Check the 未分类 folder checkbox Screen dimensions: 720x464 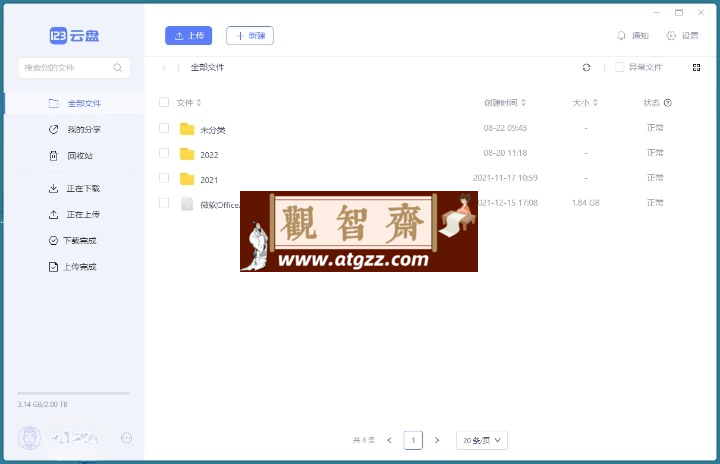coord(164,128)
